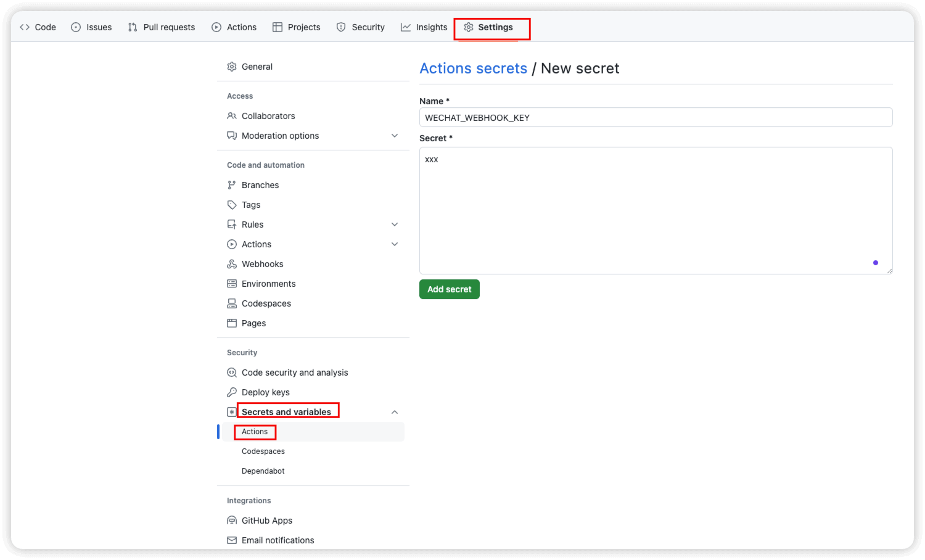Open the Code tab

pyautogui.click(x=38, y=27)
